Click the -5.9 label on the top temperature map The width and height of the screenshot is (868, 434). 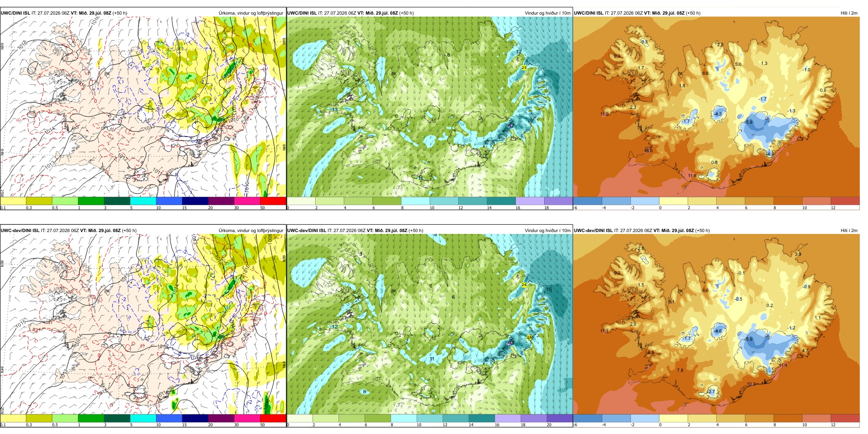[x=748, y=122]
